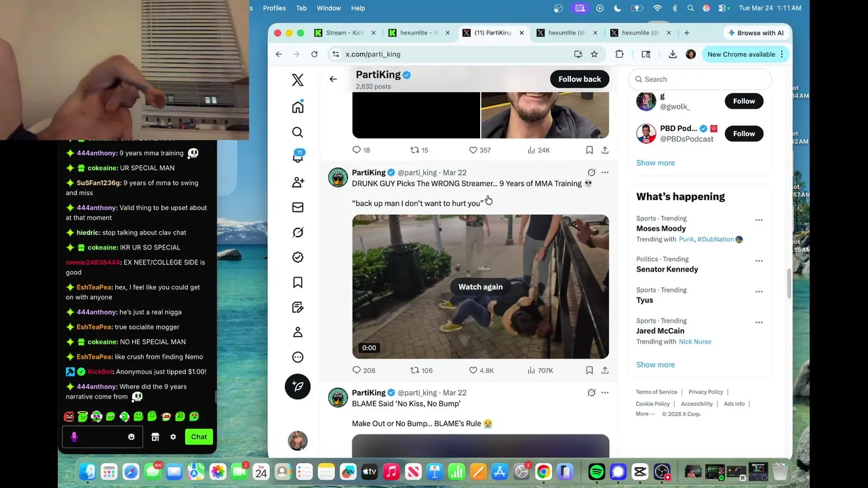This screenshot has height=488, width=868.
Task: Open Profile person icon in X sidebar
Action: point(298,332)
